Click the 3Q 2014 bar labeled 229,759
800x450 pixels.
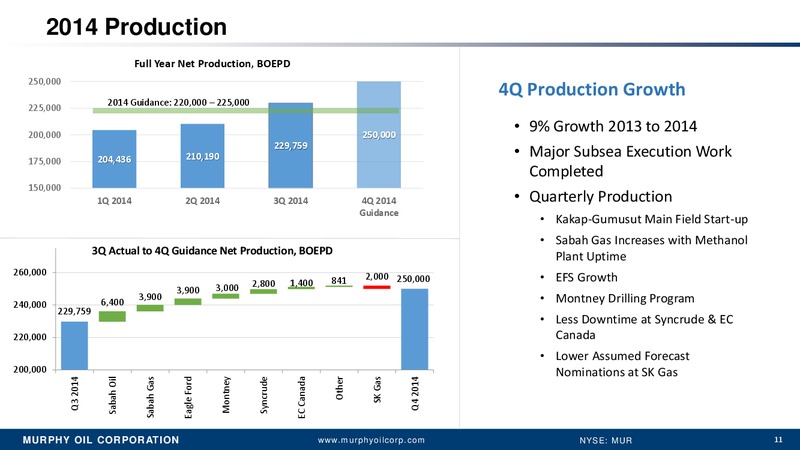coord(291,145)
